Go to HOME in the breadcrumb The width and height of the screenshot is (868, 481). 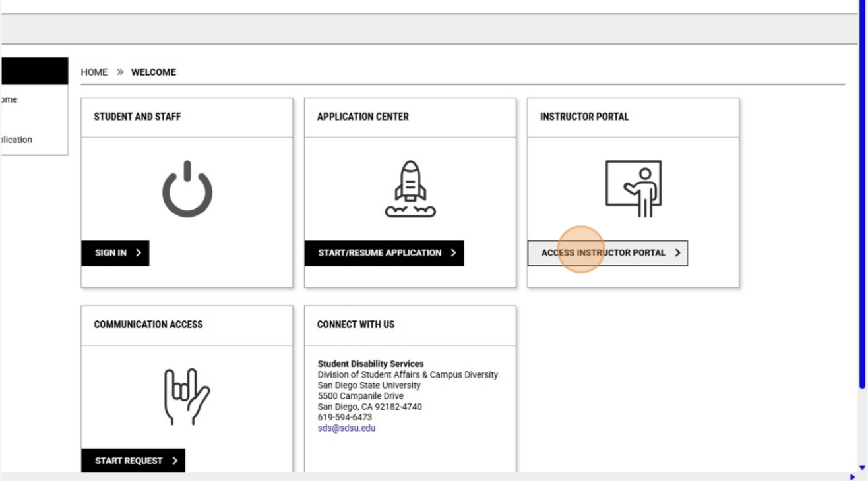94,72
